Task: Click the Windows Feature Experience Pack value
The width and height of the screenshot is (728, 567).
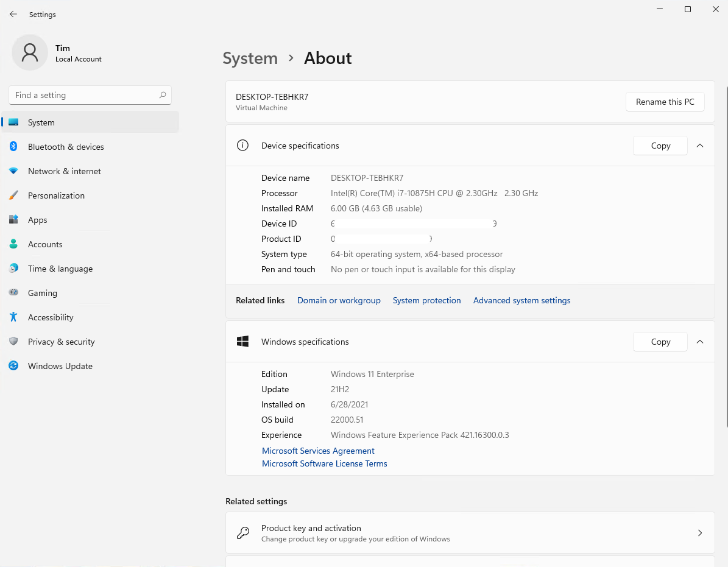Action: click(420, 435)
